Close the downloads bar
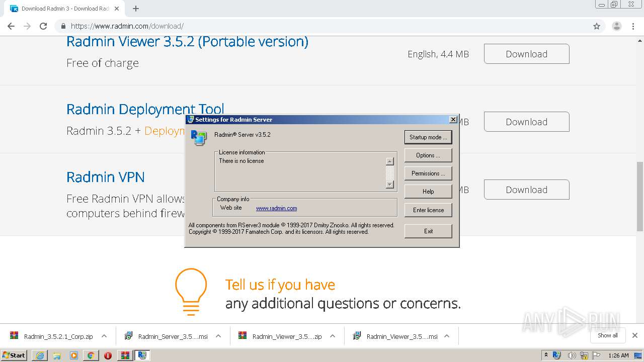This screenshot has width=644, height=362. 635,335
